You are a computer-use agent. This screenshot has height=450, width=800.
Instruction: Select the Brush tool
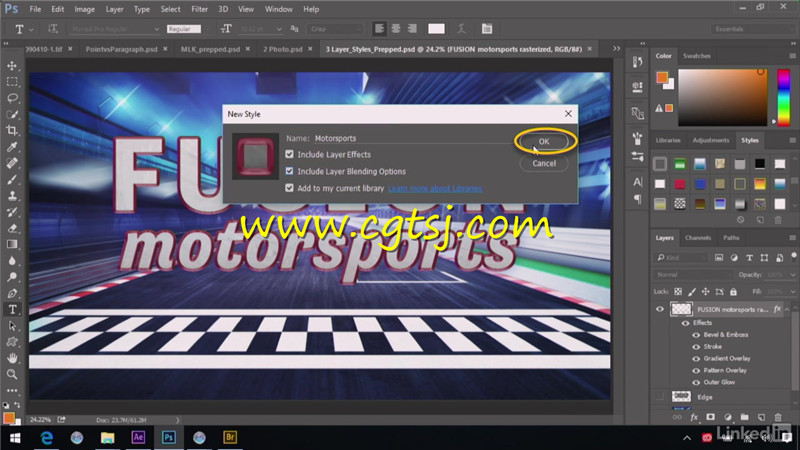(12, 180)
